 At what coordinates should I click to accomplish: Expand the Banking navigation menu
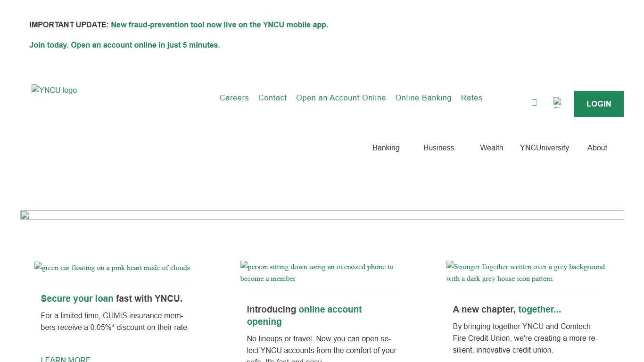(x=386, y=148)
